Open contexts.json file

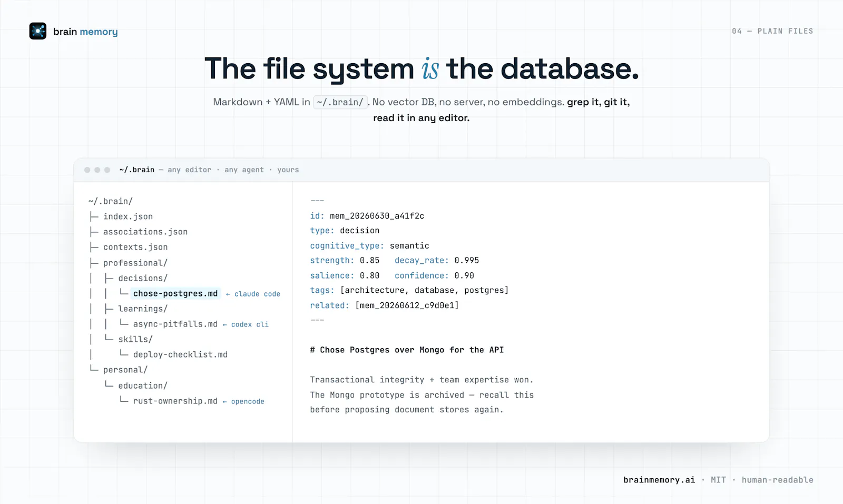135,247
